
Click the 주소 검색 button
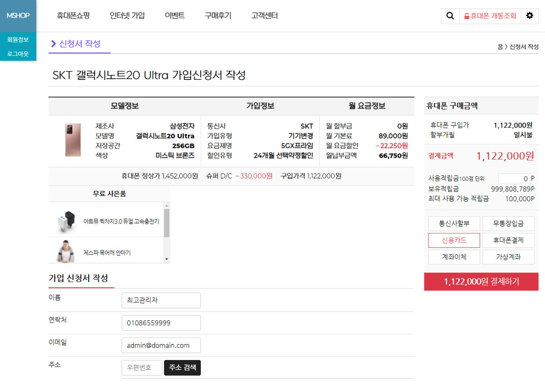coord(182,368)
